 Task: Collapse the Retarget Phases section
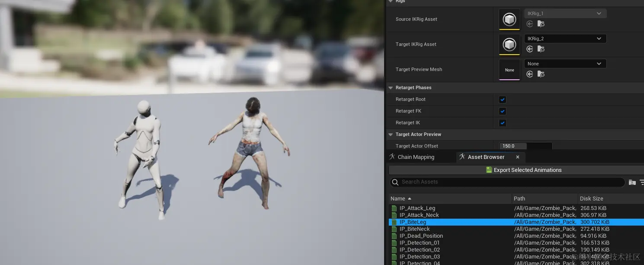click(x=391, y=87)
